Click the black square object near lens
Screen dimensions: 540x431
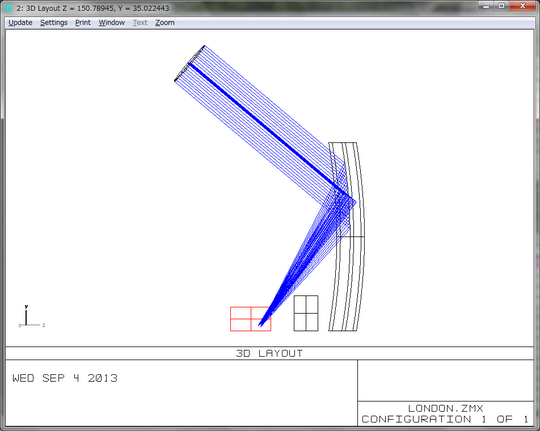pyautogui.click(x=306, y=313)
